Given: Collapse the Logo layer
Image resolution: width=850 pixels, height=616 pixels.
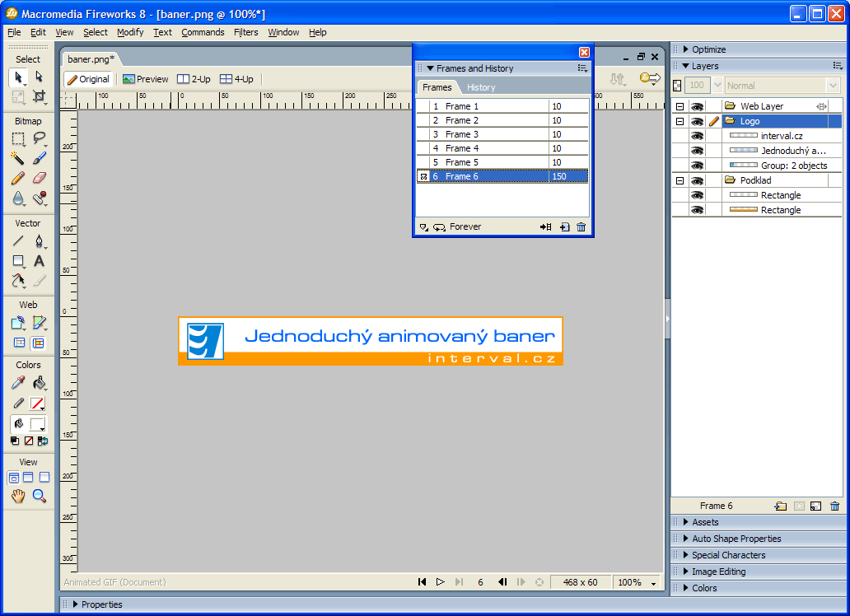Looking at the screenshot, I should tap(680, 121).
